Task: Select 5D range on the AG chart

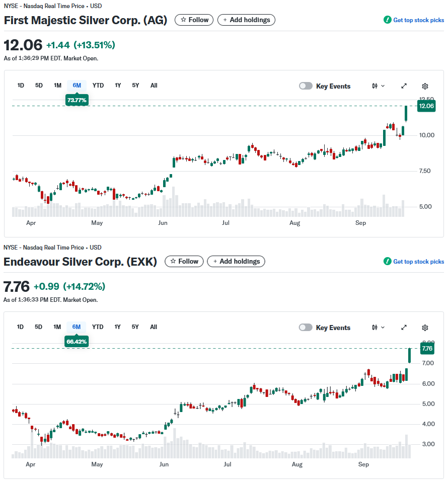Action: pos(39,86)
